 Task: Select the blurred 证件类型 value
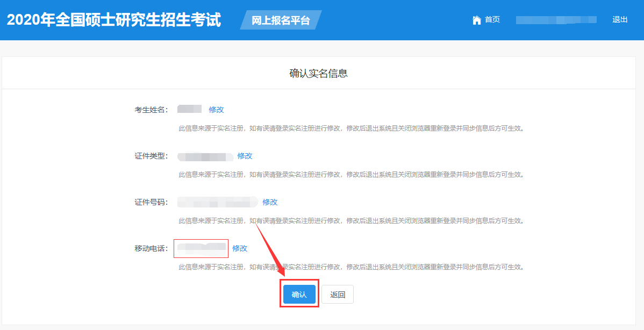205,156
